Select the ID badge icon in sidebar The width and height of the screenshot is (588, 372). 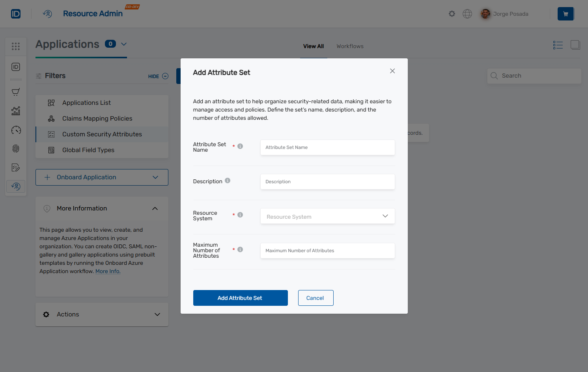click(x=16, y=67)
